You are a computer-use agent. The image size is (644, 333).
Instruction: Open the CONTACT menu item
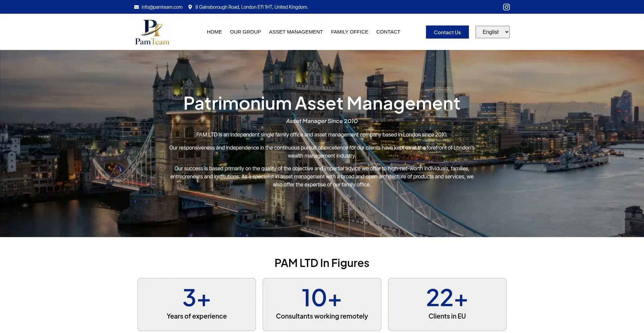(388, 32)
